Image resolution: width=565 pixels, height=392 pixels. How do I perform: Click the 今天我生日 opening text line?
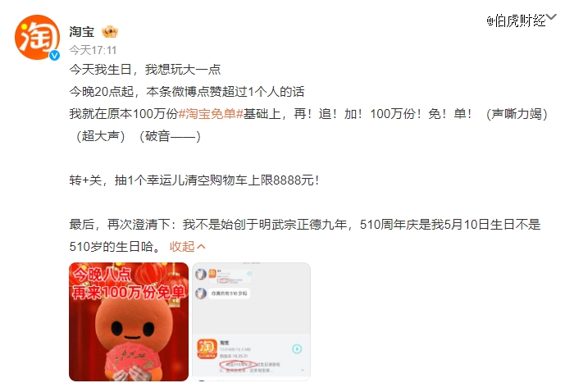tap(145, 70)
